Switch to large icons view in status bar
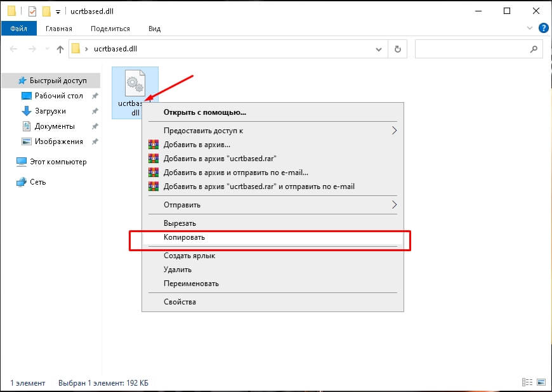This screenshot has width=552, height=392. pyautogui.click(x=541, y=382)
